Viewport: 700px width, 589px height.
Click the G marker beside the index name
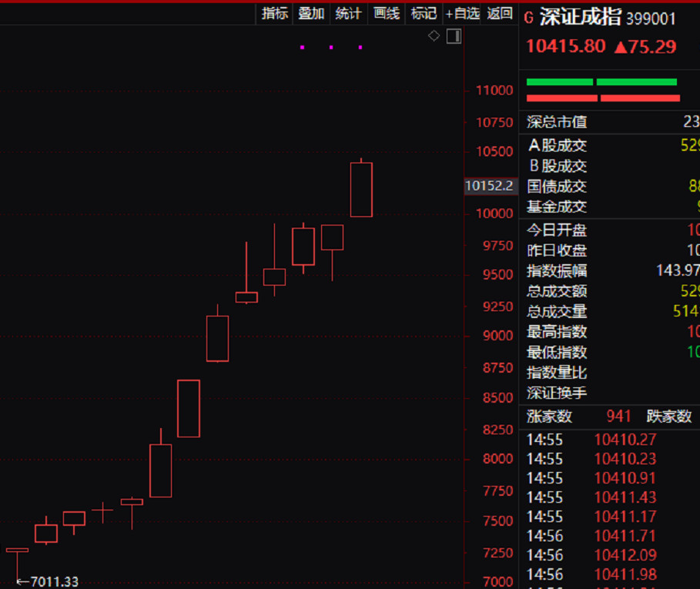click(528, 18)
